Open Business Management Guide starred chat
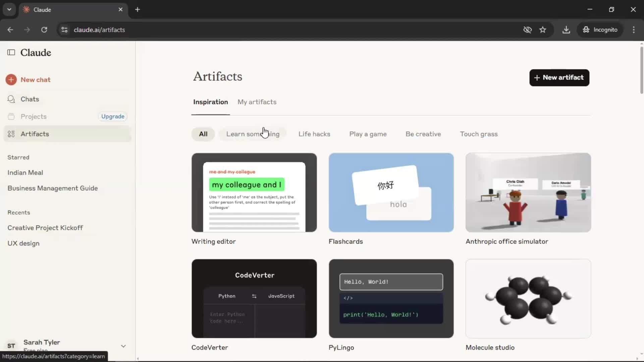The height and width of the screenshot is (362, 644). [53, 188]
